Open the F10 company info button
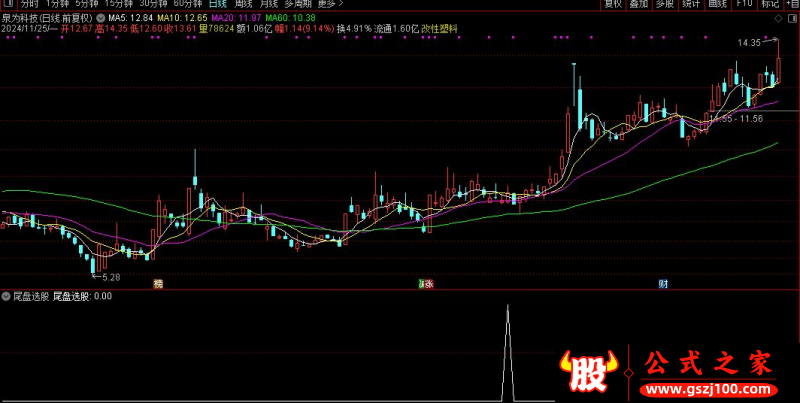 point(743,5)
